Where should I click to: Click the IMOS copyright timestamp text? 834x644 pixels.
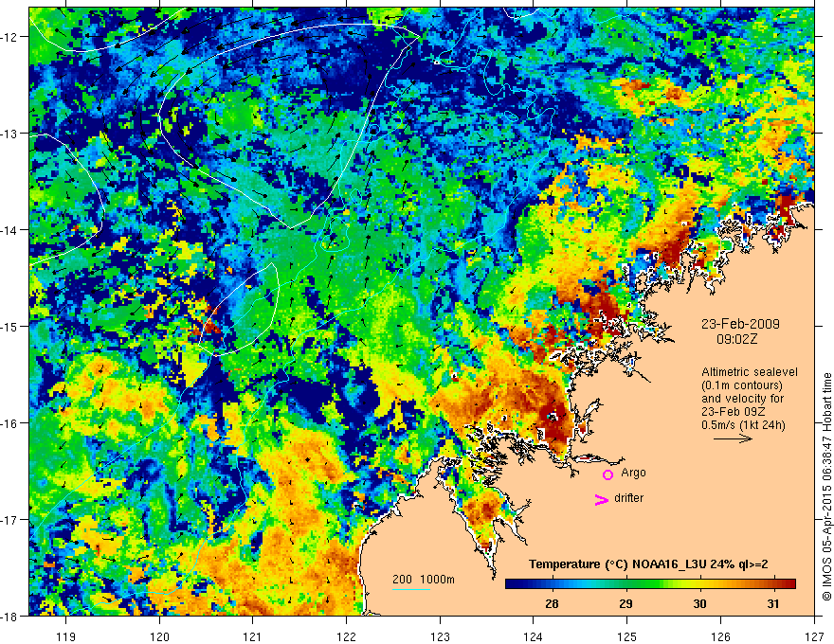(826, 488)
